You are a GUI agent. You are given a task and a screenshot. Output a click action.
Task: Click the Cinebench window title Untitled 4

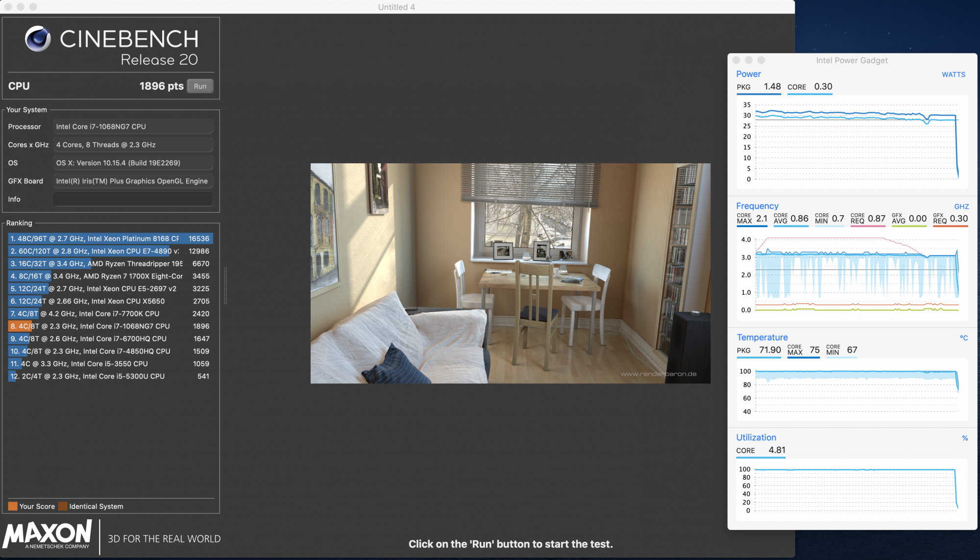coord(396,7)
